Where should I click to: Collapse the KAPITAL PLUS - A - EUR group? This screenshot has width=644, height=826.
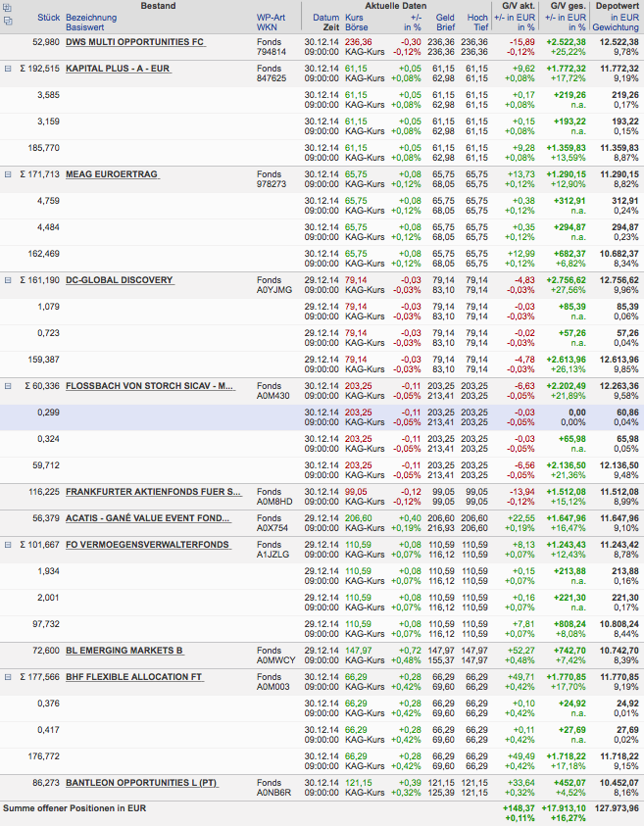point(8,69)
